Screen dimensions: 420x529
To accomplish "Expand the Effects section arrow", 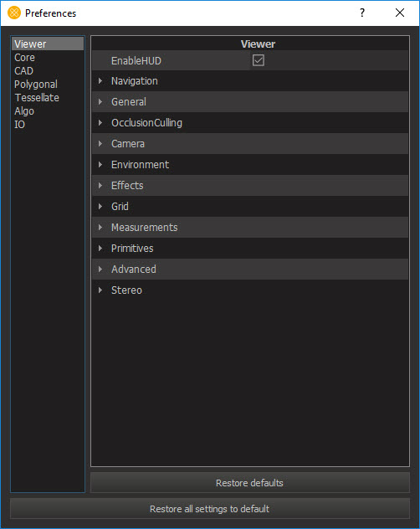I will [x=100, y=186].
